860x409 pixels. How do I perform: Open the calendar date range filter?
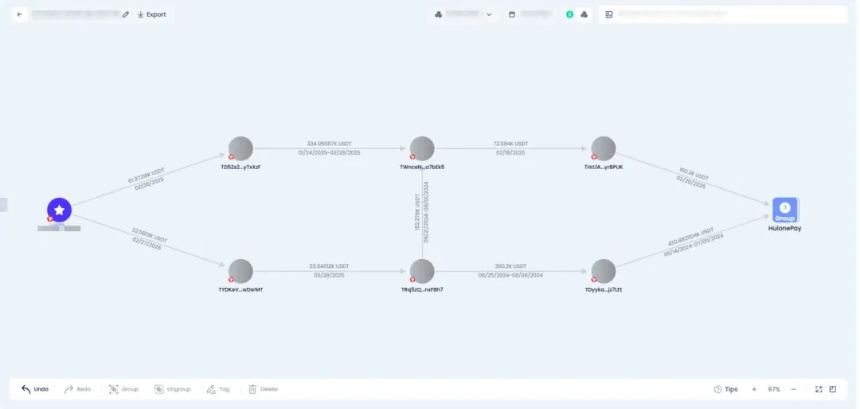(530, 15)
